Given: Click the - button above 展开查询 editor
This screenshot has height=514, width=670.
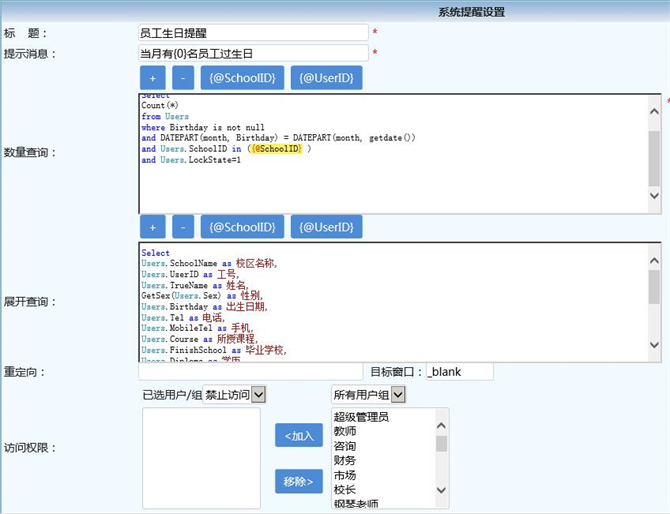Looking at the screenshot, I should [x=183, y=227].
